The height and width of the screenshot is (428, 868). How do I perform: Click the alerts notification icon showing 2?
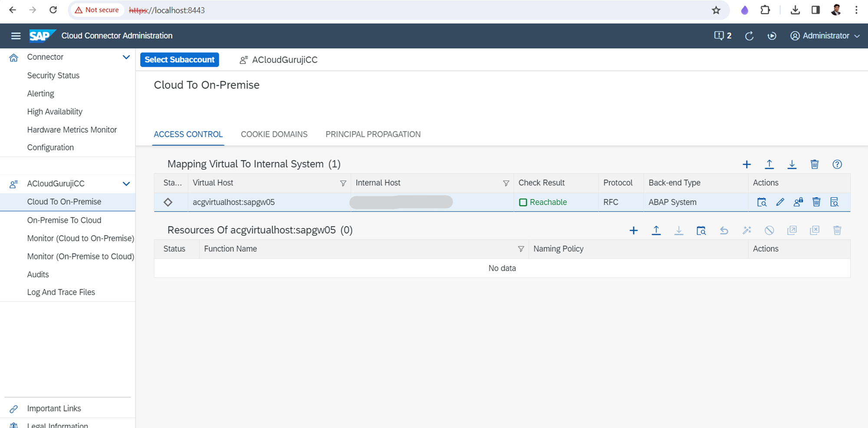(x=722, y=36)
